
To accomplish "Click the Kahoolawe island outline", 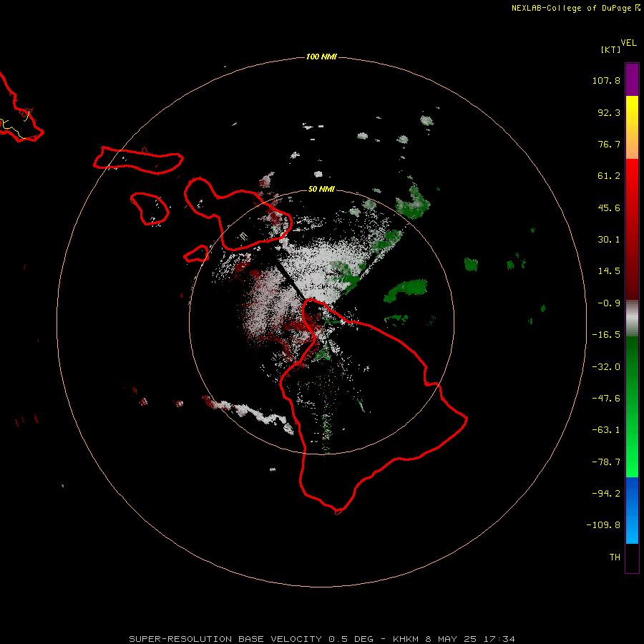I will [196, 254].
